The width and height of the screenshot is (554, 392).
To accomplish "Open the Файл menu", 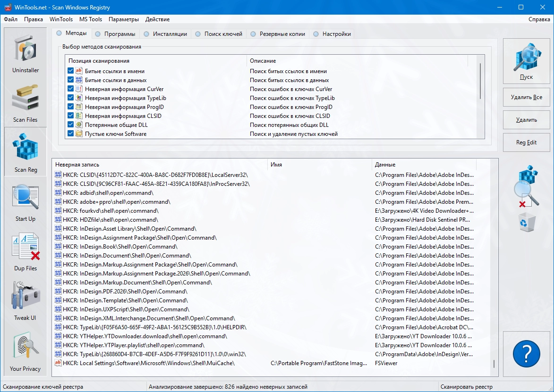I will pos(10,19).
